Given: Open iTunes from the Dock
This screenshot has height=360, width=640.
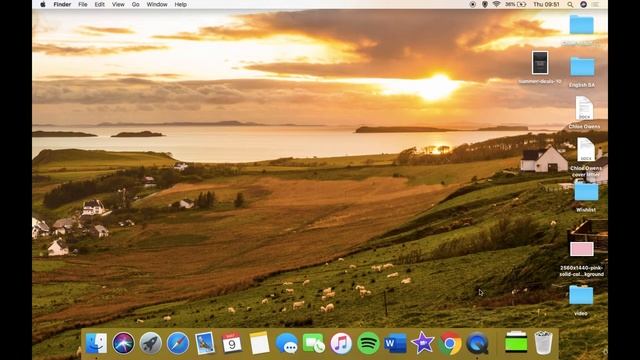Looking at the screenshot, I should click(341, 343).
